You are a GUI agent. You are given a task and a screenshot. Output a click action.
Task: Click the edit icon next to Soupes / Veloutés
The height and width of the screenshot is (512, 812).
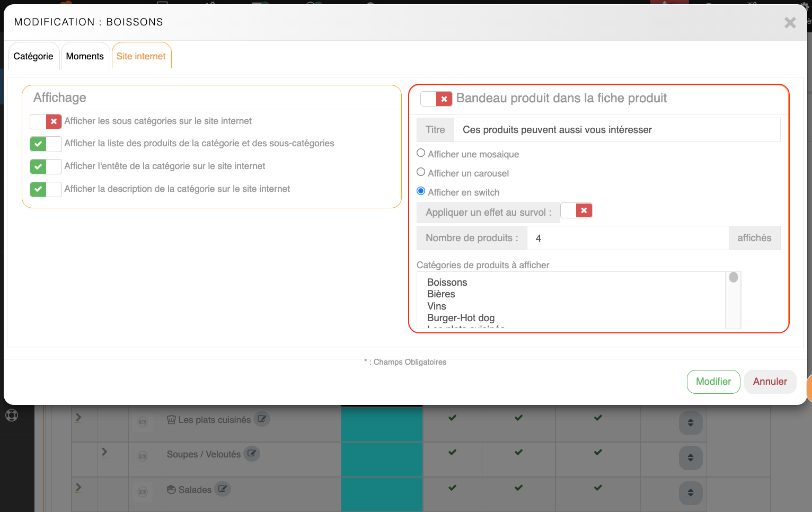tap(252, 454)
